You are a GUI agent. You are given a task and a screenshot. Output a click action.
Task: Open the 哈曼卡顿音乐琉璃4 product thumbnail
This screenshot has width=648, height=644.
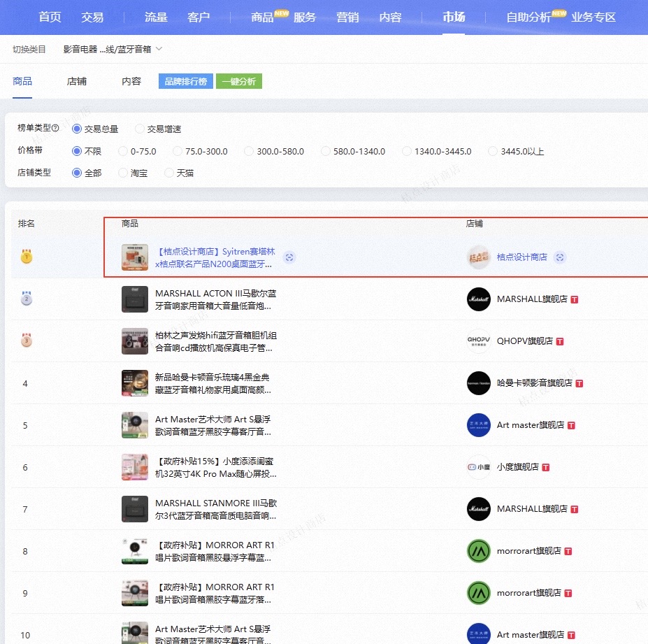(x=135, y=383)
